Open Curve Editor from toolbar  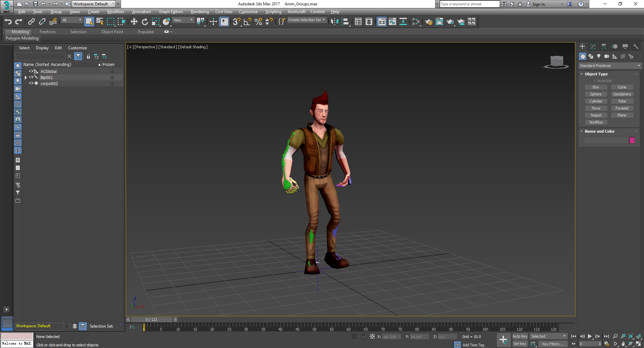pos(392,22)
